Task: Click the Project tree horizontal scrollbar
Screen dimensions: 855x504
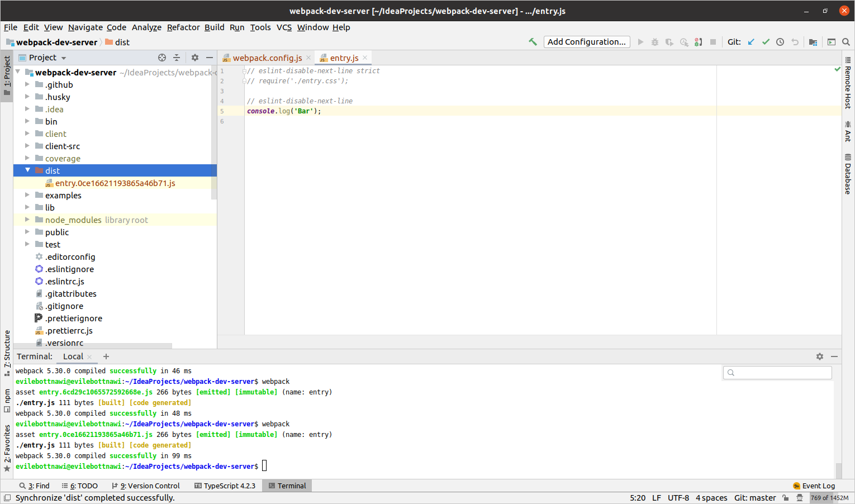Action: [x=93, y=346]
